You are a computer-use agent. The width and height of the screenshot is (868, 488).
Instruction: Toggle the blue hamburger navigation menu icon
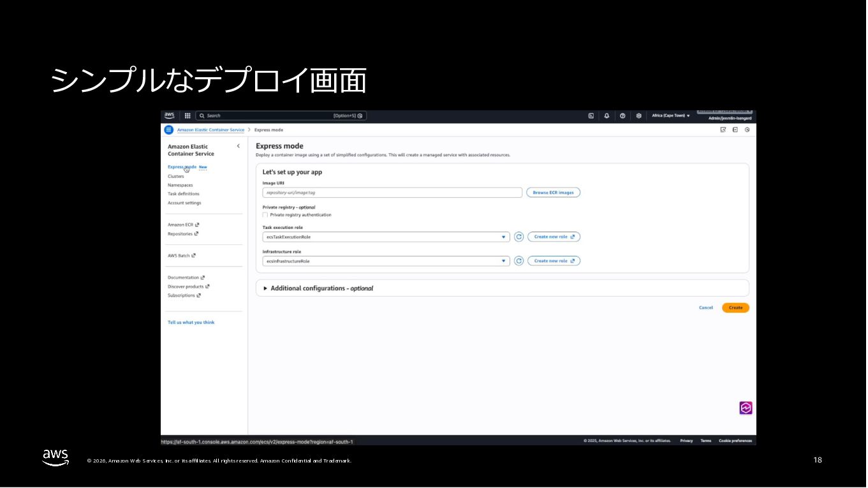click(x=168, y=129)
